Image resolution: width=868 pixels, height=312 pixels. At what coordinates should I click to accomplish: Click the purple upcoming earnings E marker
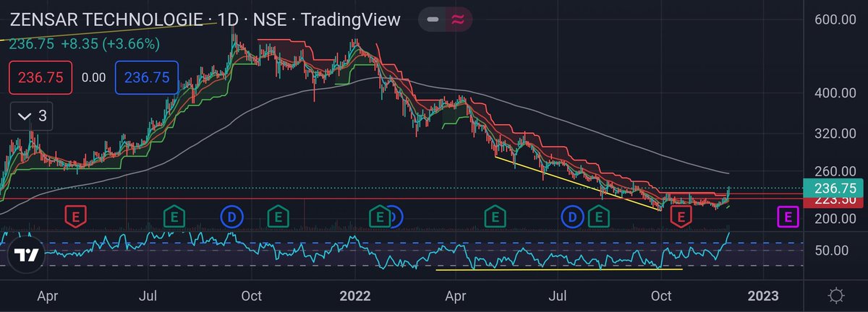point(787,215)
